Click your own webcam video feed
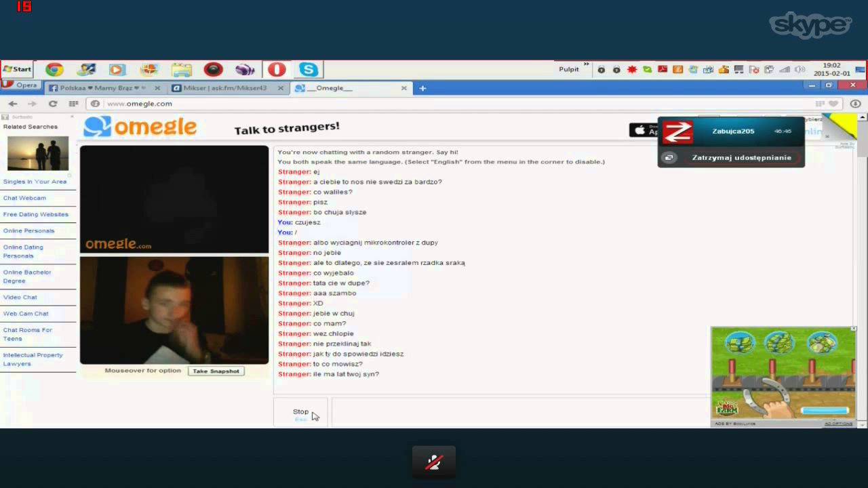Viewport: 868px width, 488px height. [x=174, y=310]
